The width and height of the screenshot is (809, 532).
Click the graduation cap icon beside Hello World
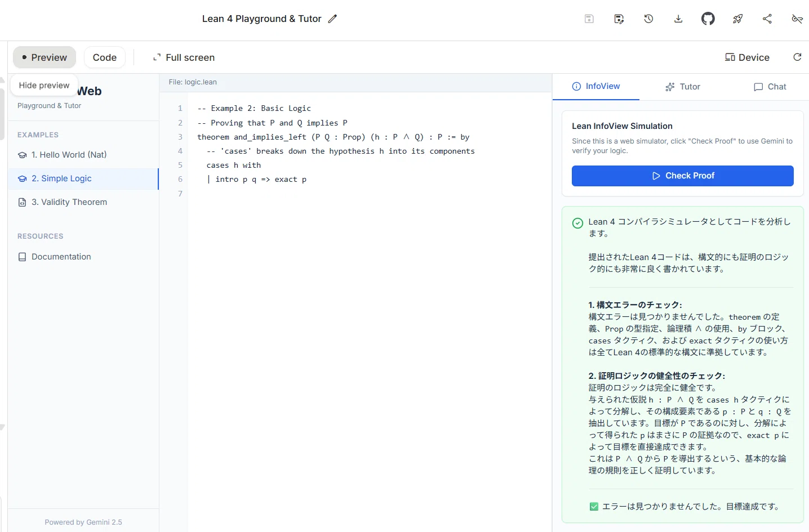click(23, 155)
